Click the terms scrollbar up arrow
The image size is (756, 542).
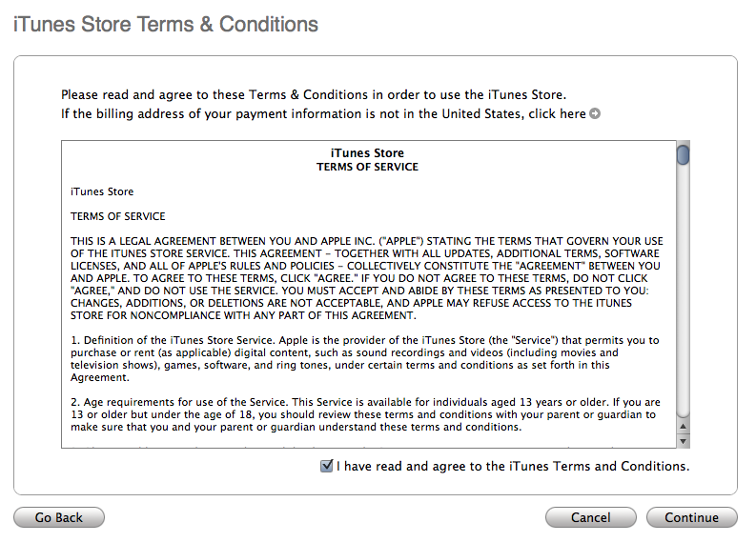coord(683,426)
